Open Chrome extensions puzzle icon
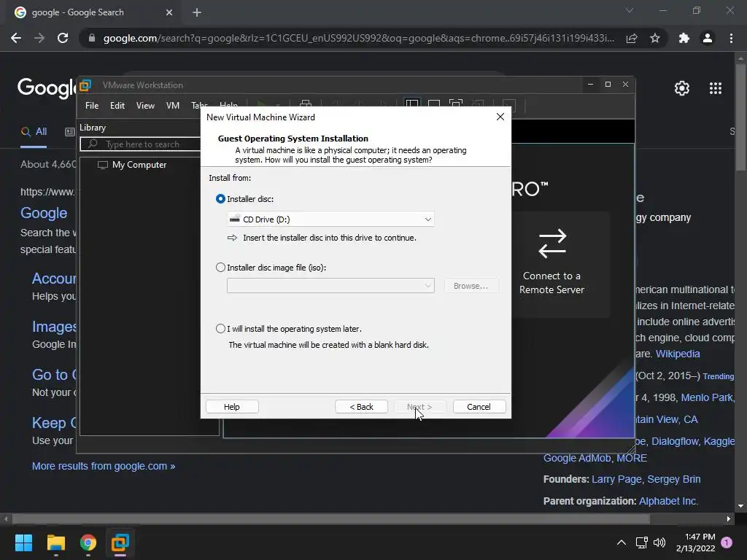 click(x=684, y=38)
